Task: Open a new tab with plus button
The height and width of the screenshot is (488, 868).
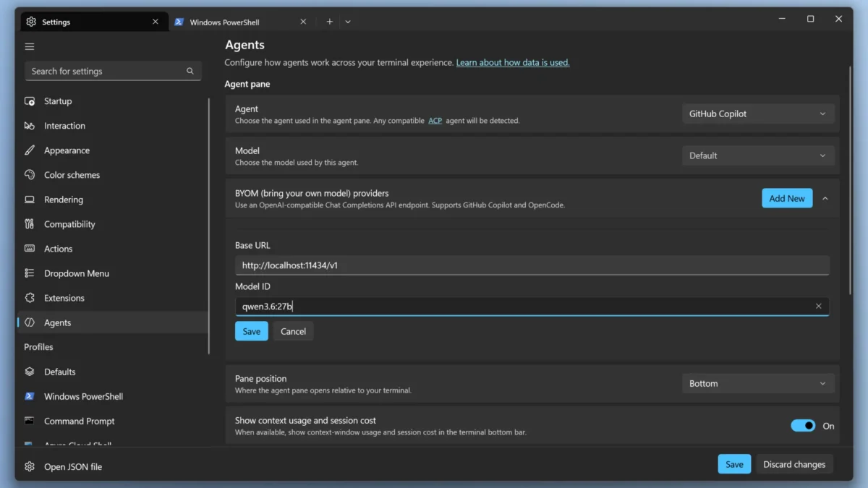Action: [x=329, y=22]
